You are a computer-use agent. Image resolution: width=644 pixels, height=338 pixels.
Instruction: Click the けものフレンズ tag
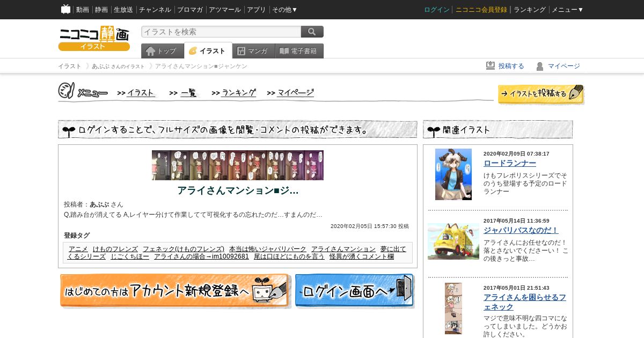115,249
